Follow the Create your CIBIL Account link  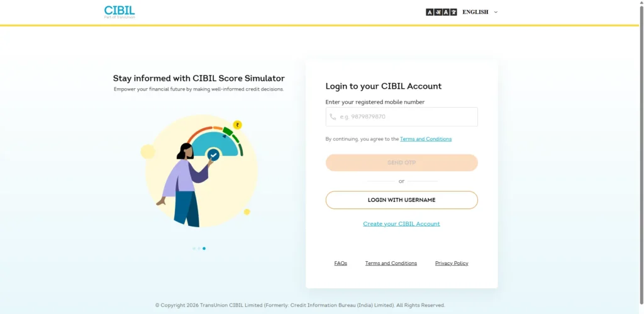(x=401, y=224)
